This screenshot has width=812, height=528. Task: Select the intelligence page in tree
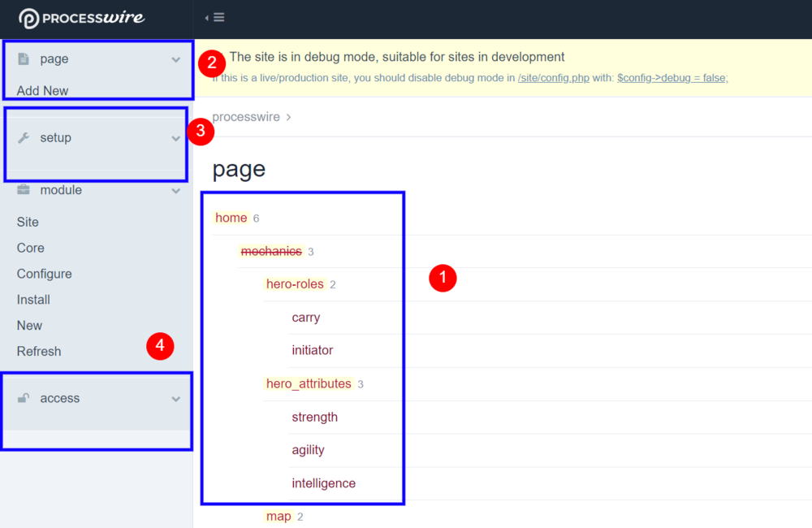323,483
